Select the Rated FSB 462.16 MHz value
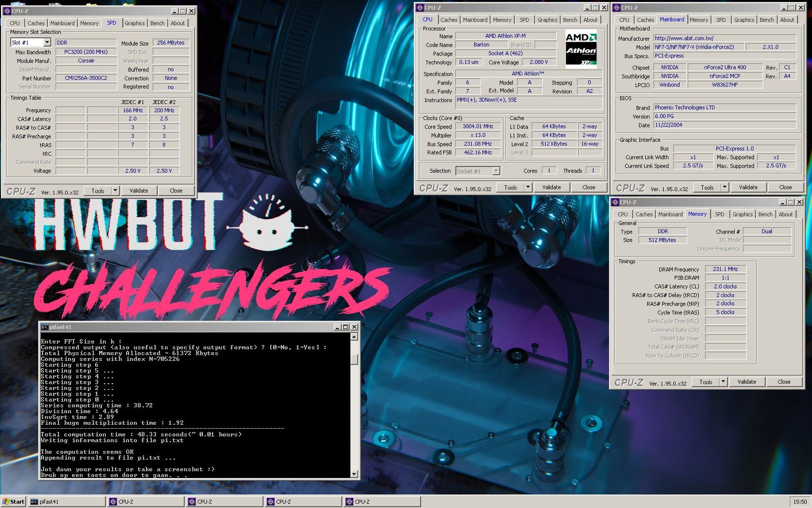Screen dimensions: 812x508 coord(478,152)
